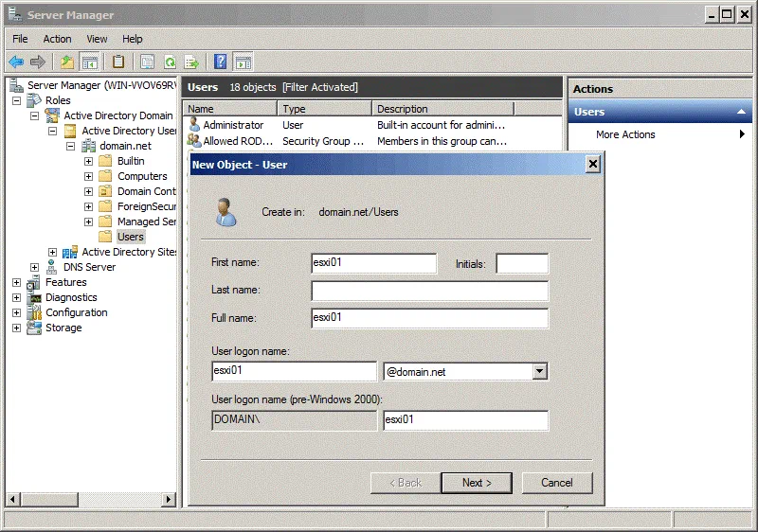The image size is (758, 532).
Task: Click the Refresh toolbar icon
Action: 170,62
